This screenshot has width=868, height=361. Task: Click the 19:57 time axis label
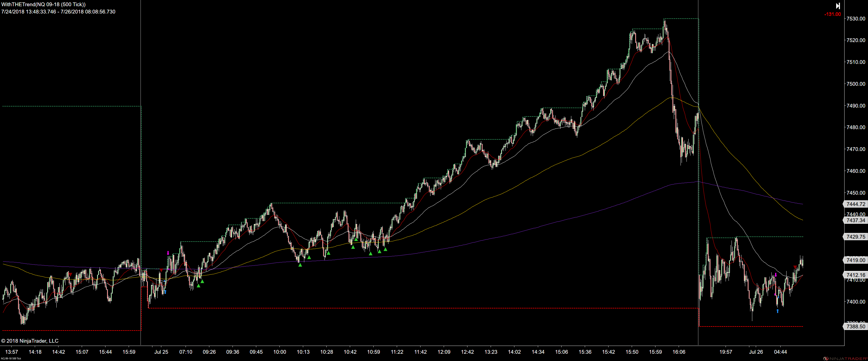(x=726, y=352)
